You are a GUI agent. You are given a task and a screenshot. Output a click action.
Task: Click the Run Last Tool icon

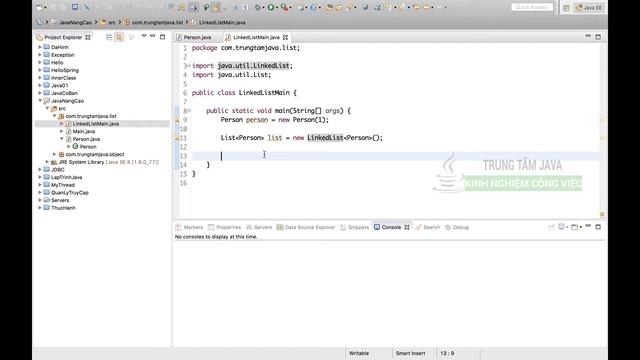[x=284, y=7]
